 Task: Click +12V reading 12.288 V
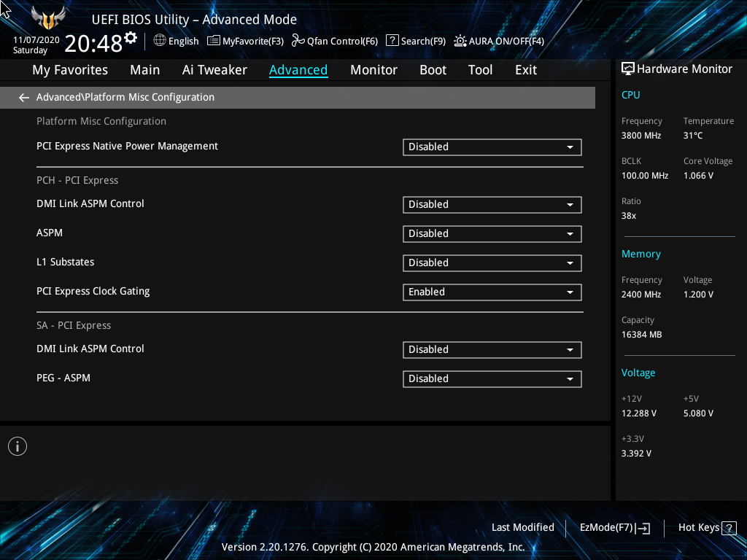click(639, 413)
